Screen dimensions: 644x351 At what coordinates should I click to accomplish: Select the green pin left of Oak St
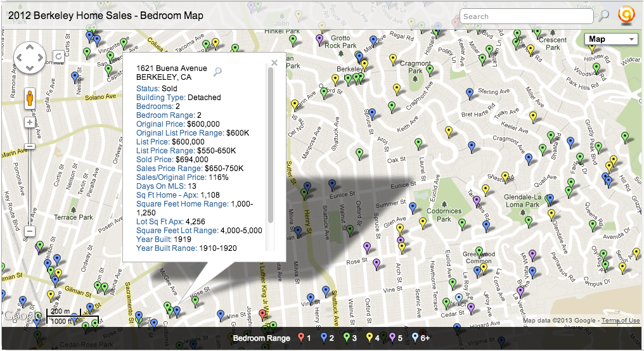(359, 154)
